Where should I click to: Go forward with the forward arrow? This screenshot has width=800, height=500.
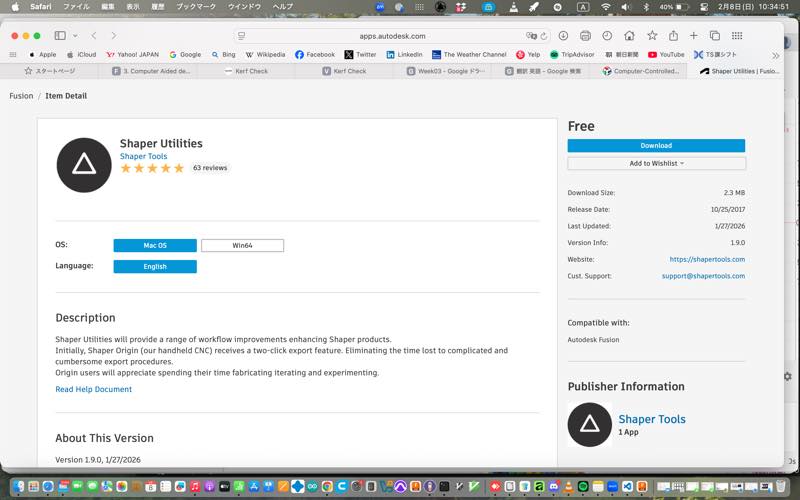click(114, 36)
